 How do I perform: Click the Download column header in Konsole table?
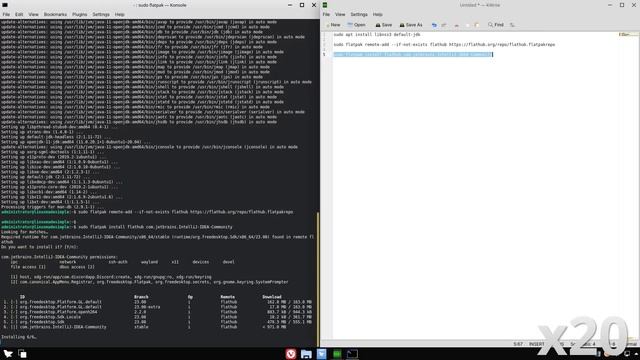coord(272,297)
